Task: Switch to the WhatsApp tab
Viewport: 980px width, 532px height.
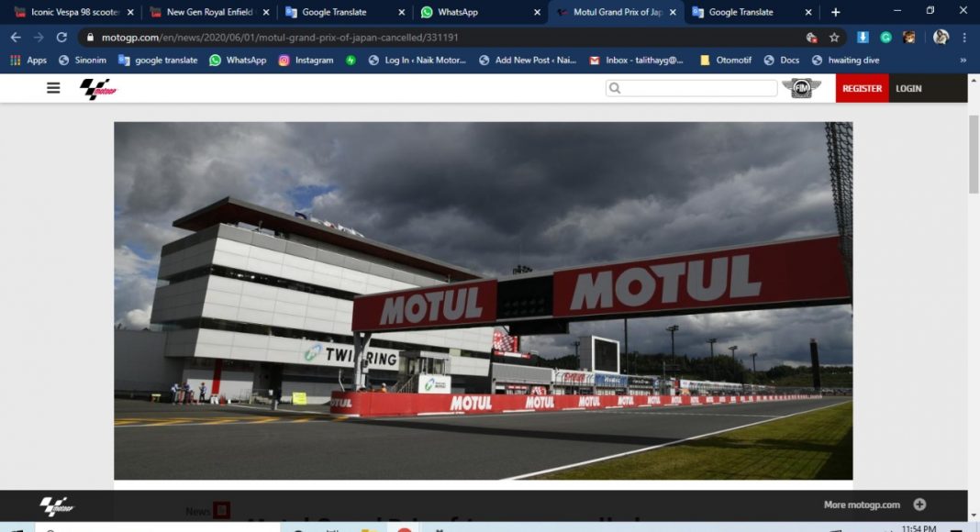Action: pyautogui.click(x=477, y=12)
